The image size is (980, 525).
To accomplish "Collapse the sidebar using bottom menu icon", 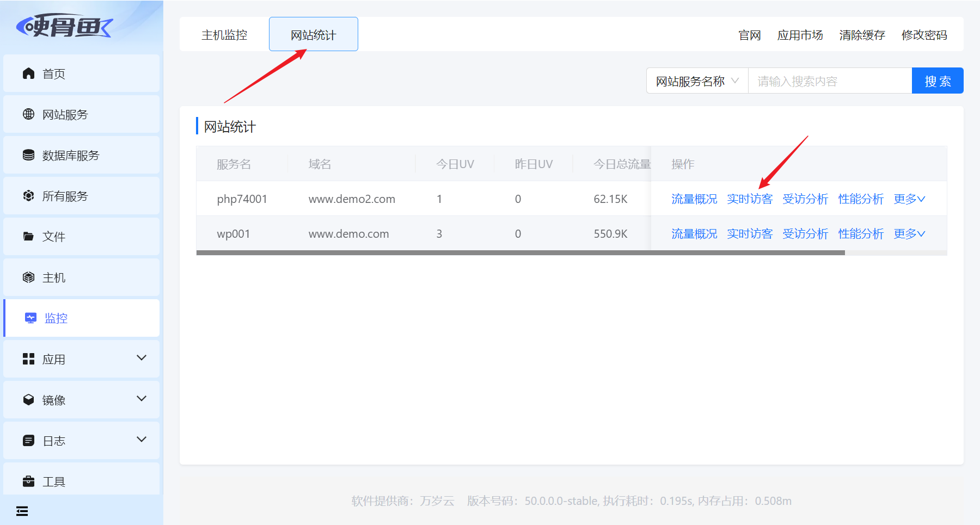I will [x=22, y=511].
